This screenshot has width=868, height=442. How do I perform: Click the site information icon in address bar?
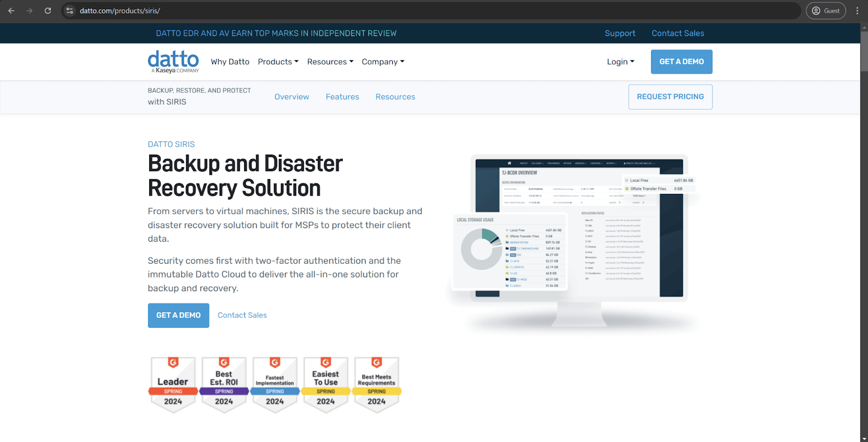click(x=69, y=11)
